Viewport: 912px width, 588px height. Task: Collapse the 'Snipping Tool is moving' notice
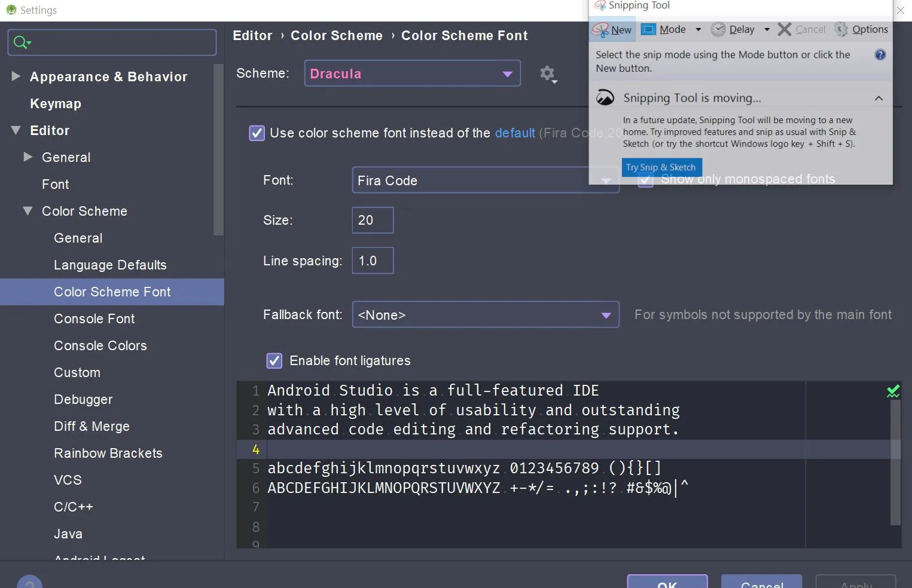879,98
